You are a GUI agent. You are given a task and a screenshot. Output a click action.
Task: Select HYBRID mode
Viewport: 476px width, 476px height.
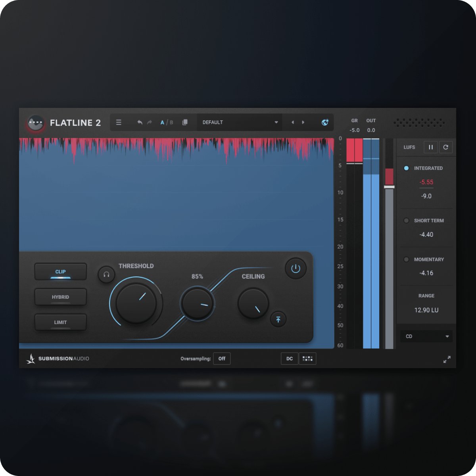pyautogui.click(x=61, y=297)
